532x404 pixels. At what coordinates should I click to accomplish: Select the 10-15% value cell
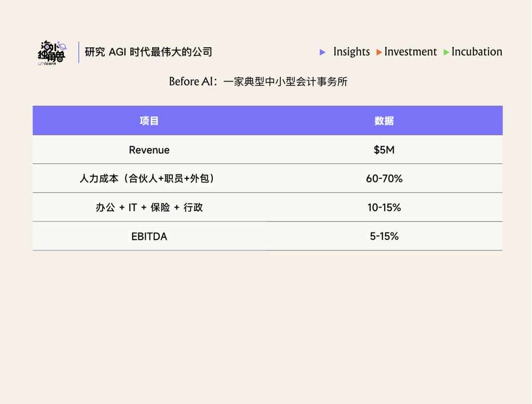(384, 208)
